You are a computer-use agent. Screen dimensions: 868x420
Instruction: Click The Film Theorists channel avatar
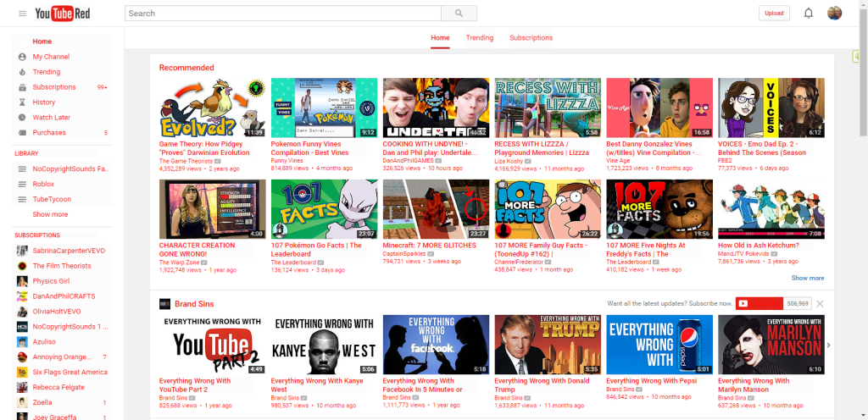[22, 266]
